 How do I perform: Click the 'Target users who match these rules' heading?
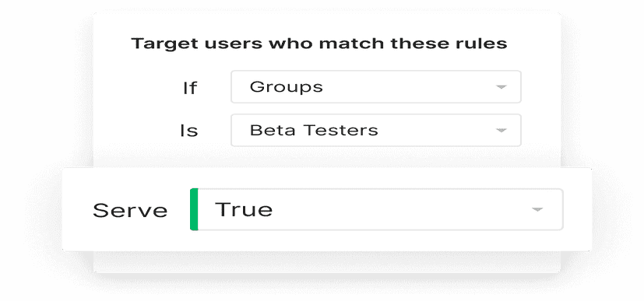(x=319, y=43)
